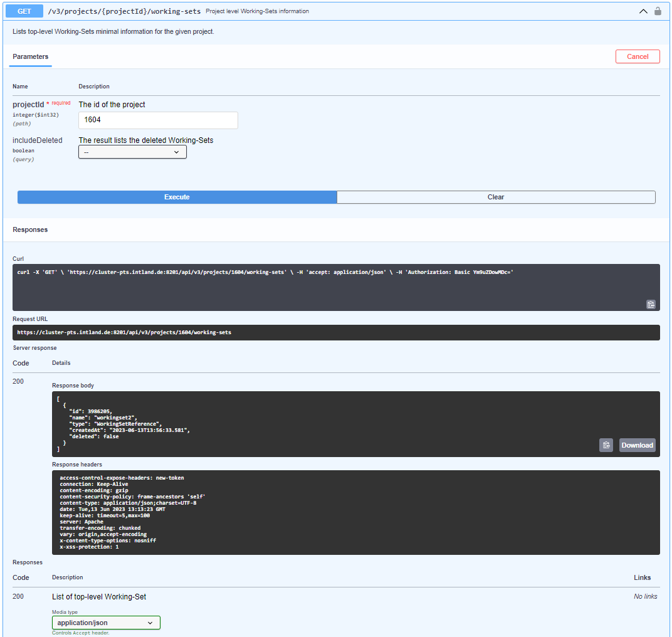
Task: Click the "createdAt" timestamp line
Action: [x=129, y=430]
